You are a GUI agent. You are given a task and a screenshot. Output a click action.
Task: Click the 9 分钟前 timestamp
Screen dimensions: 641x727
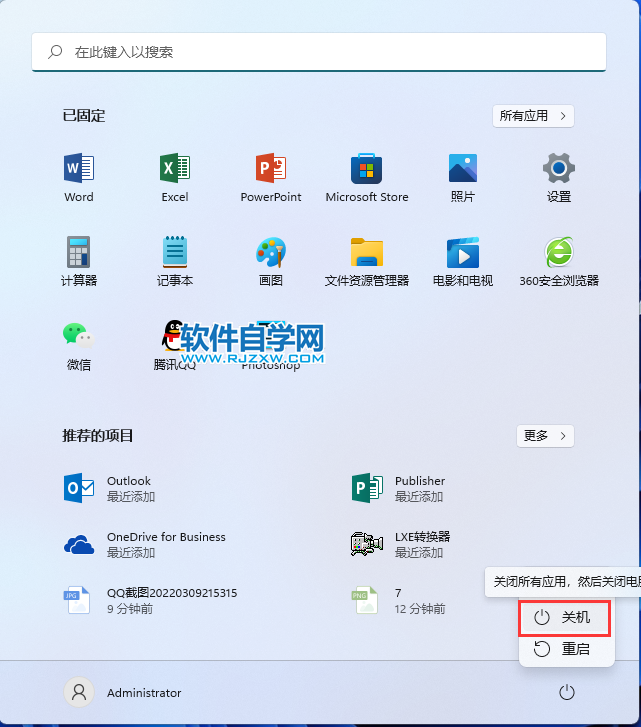130,609
